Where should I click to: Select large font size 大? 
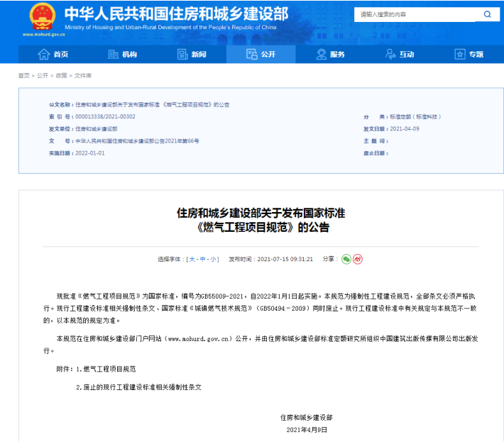tap(191, 260)
